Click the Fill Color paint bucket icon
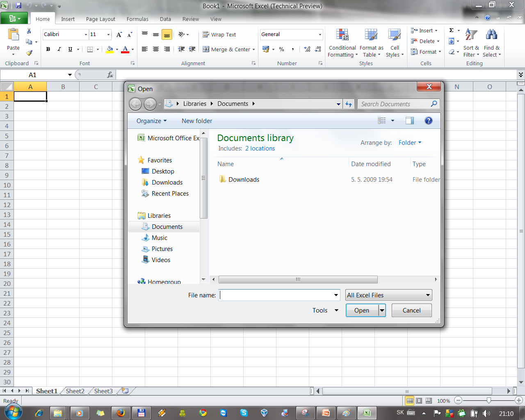This screenshot has height=420, width=525. 110,49
